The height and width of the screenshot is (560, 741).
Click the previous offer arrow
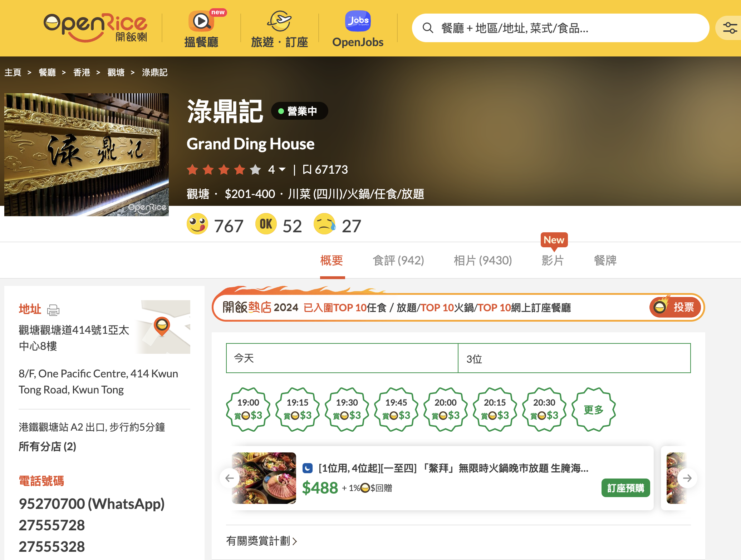tap(230, 478)
